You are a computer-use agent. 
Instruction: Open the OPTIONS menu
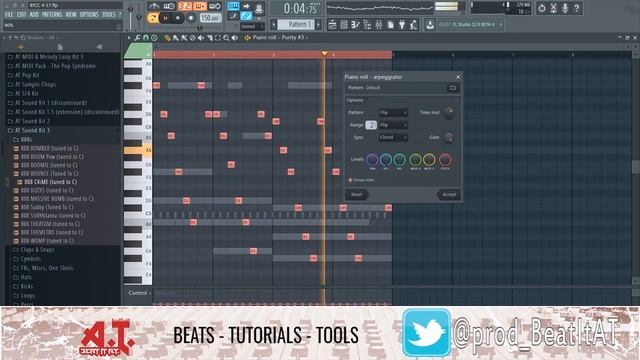[x=89, y=15]
